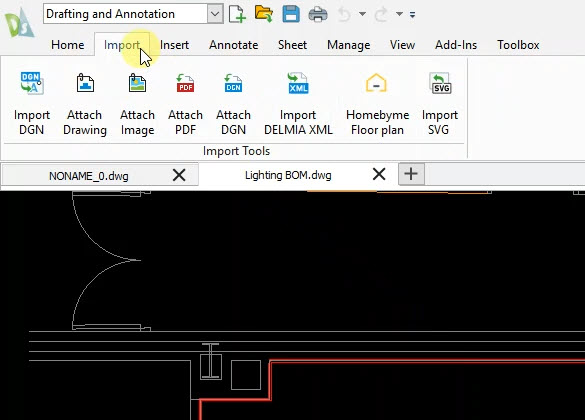Screen dimensions: 585x420
Task: Click the Import Tools panel label
Action: tap(236, 151)
